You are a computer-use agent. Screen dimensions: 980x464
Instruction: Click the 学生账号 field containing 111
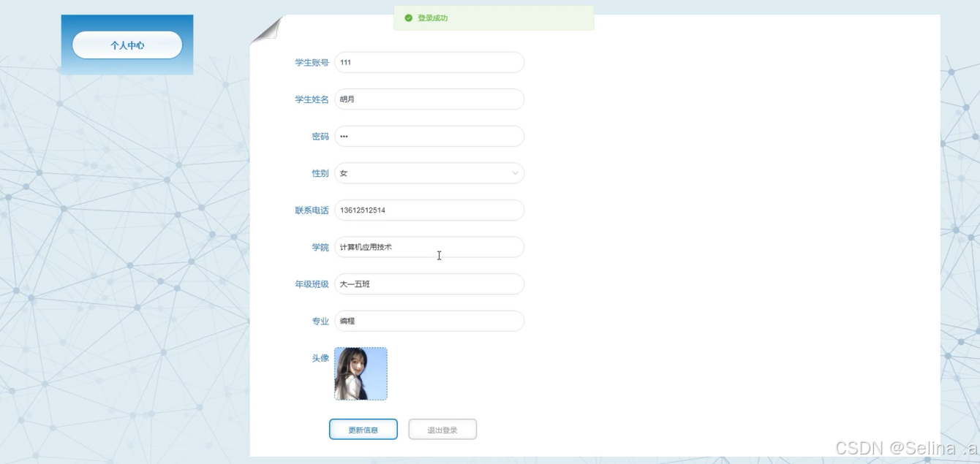coord(429,62)
